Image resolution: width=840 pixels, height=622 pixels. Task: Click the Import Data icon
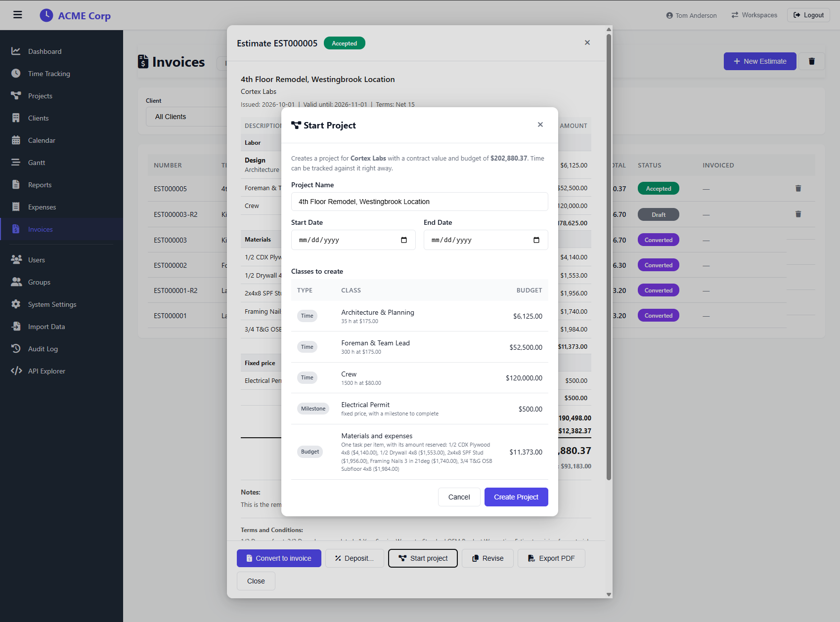pyautogui.click(x=16, y=327)
